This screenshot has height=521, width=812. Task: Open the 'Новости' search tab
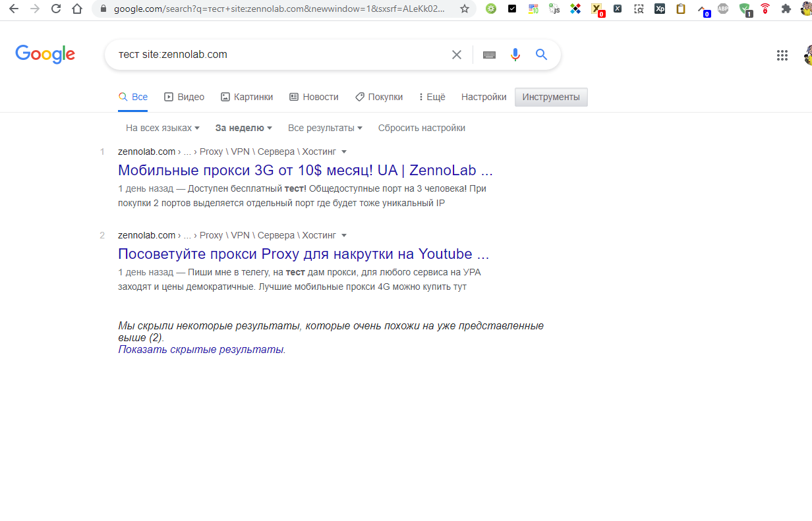(314, 97)
